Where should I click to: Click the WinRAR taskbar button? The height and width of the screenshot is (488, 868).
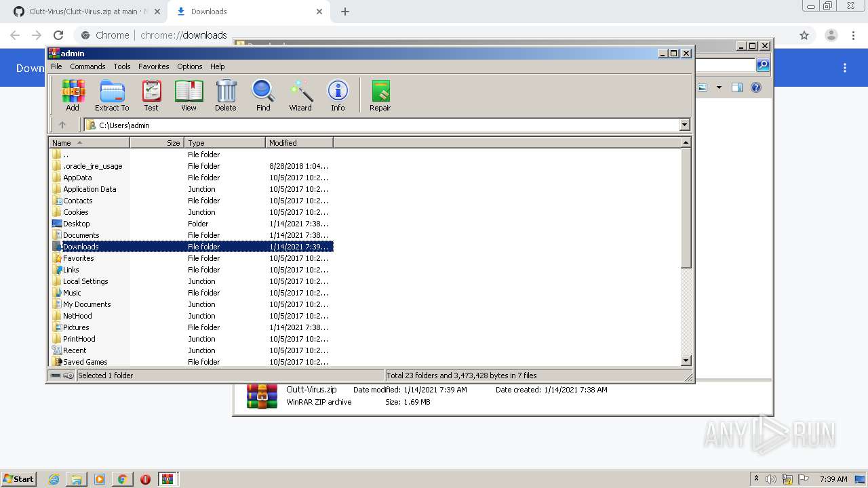168,479
